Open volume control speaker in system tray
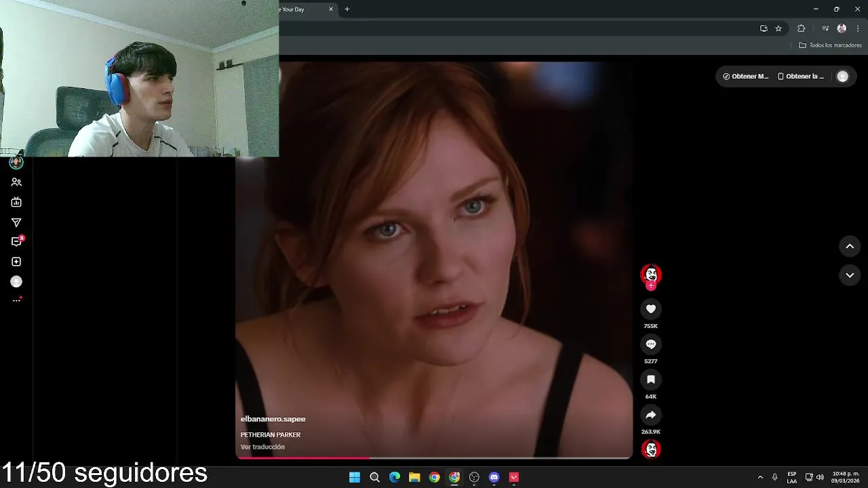The image size is (868, 488). click(x=820, y=477)
